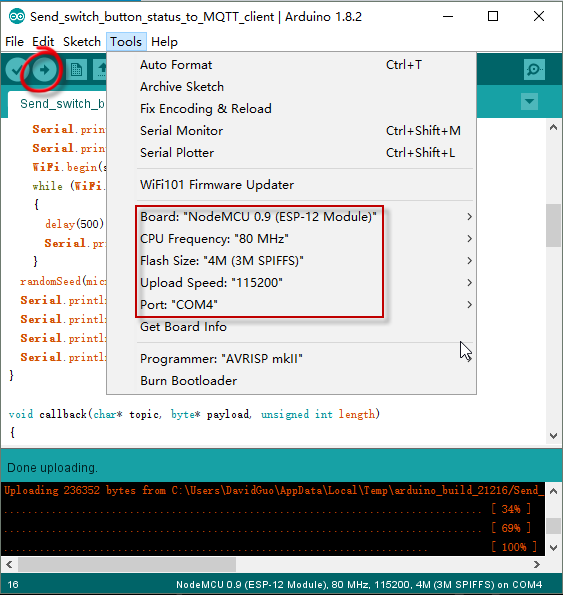The height and width of the screenshot is (595, 563).
Task: Click the 'delay(500)' code line
Action: (74, 224)
